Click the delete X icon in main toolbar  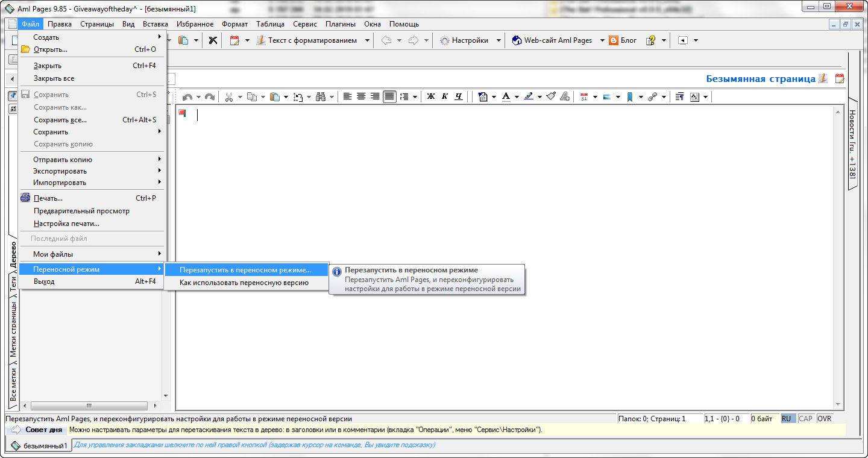click(x=213, y=40)
